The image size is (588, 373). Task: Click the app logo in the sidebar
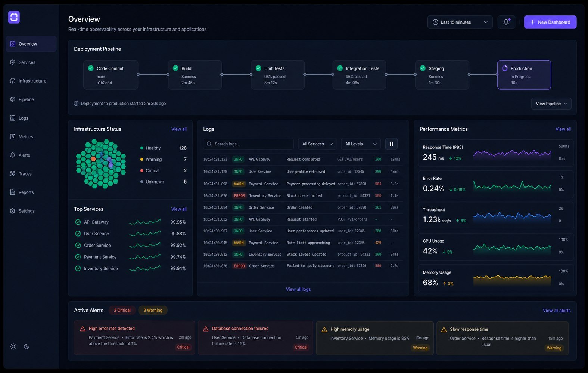coord(14,17)
